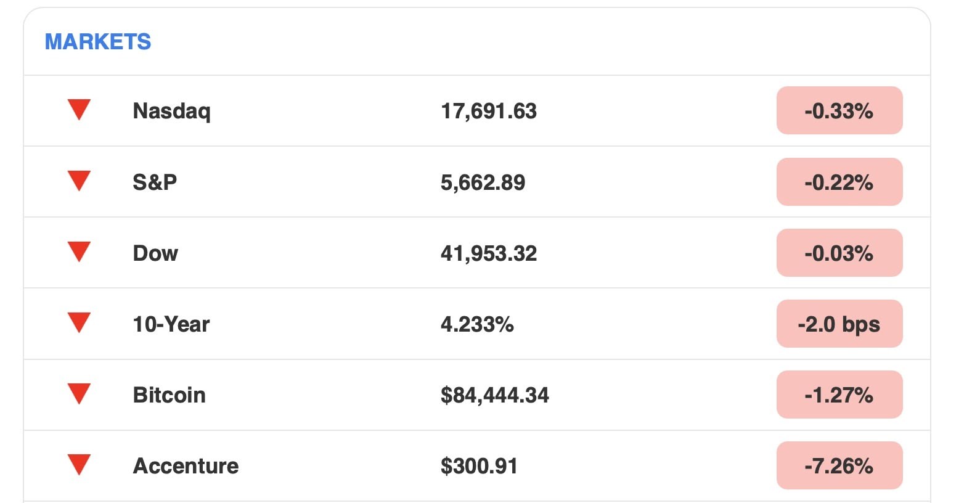Select the Accenture stock name
The height and width of the screenshot is (503, 980).
point(186,466)
